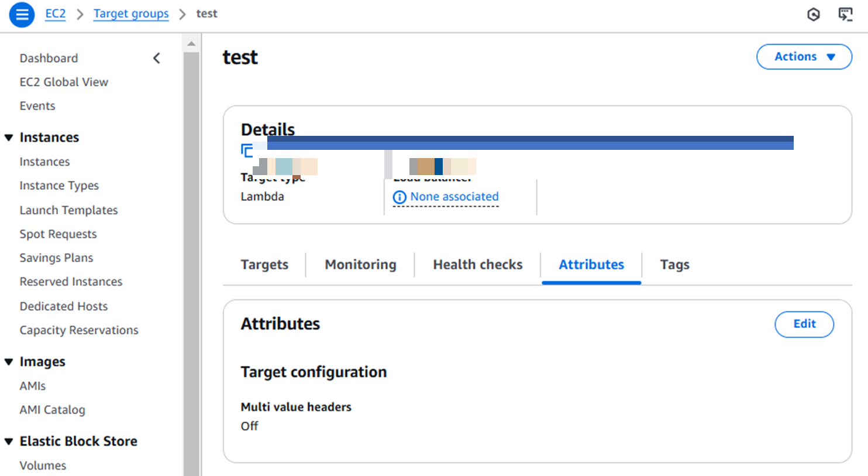Open the Monitoring tab

(x=360, y=265)
